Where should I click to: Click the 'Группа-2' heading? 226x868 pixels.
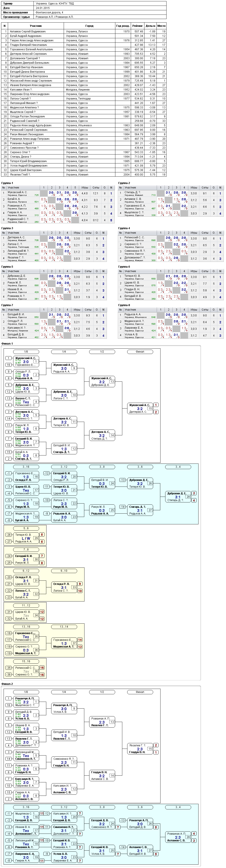click(x=124, y=183)
